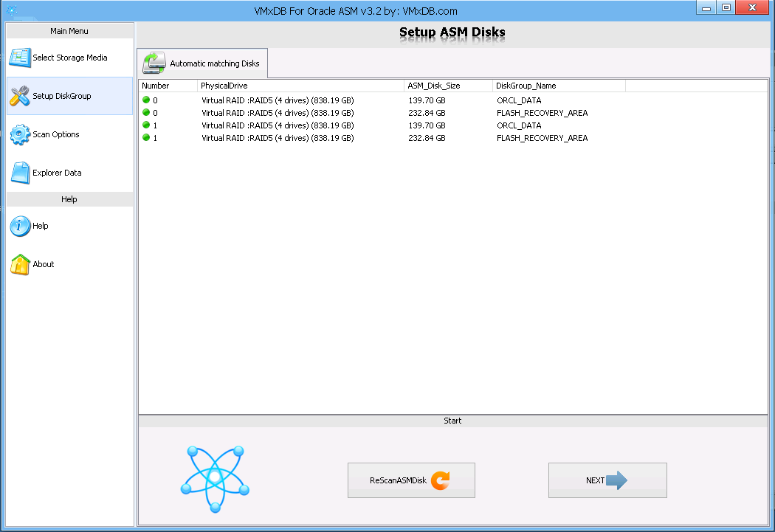The width and height of the screenshot is (775, 532).
Task: Sort by the ASM_Disk_Size column header
Action: [448, 86]
